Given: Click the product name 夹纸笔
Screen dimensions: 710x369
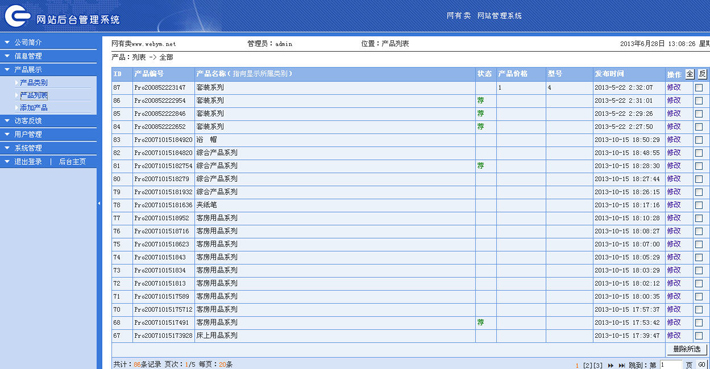Looking at the screenshot, I should click(206, 205).
